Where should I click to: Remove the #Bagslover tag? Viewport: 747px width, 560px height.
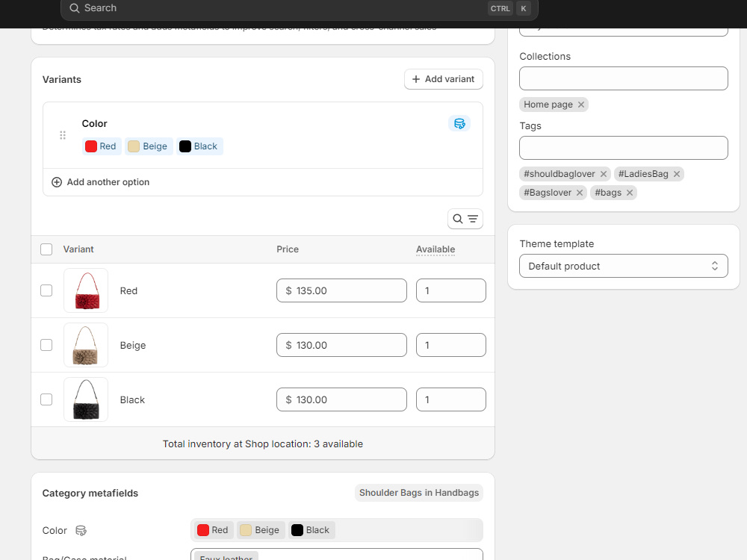pos(580,193)
